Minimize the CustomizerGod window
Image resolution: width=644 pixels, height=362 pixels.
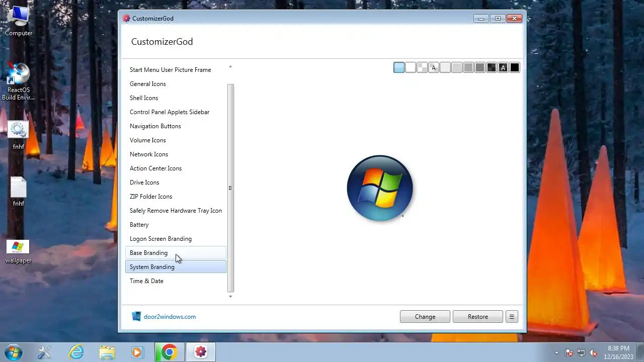click(481, 19)
